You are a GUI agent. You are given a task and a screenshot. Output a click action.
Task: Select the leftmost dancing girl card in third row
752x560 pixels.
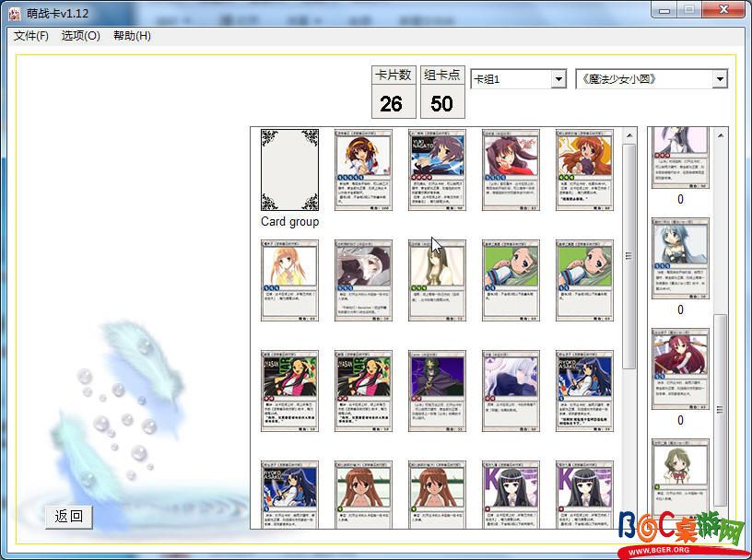click(289, 391)
